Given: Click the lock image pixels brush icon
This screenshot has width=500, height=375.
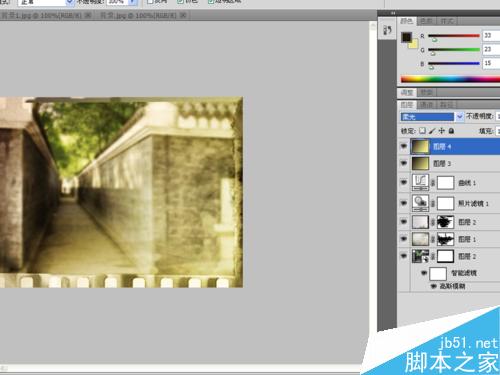Looking at the screenshot, I should [432, 131].
